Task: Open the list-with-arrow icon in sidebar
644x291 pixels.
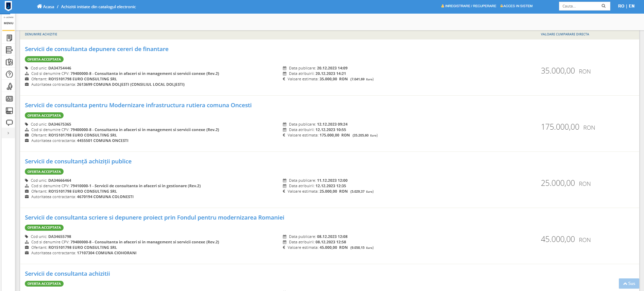Action: (9, 50)
